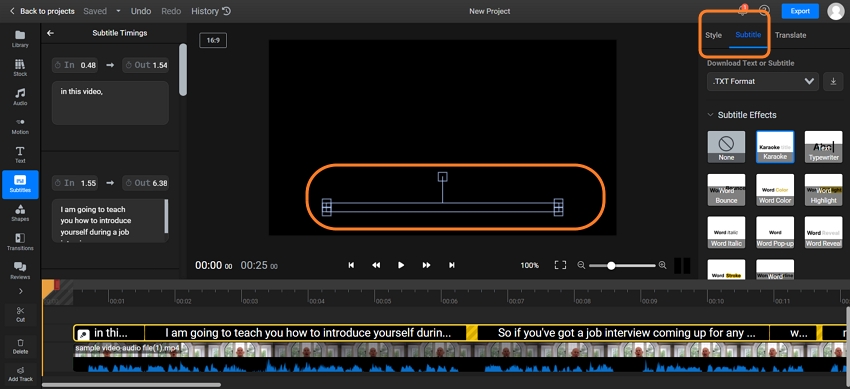Download the subtitle file
850x389 pixels.
point(833,81)
